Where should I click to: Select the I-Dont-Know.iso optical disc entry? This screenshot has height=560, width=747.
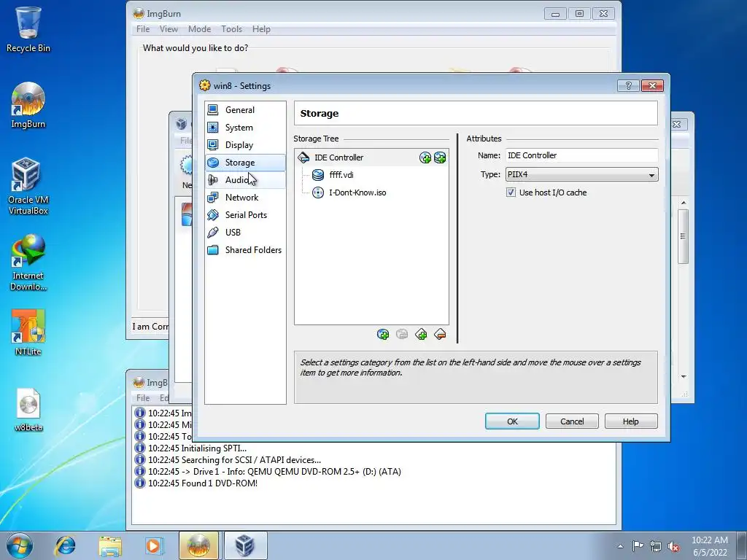pyautogui.click(x=357, y=192)
